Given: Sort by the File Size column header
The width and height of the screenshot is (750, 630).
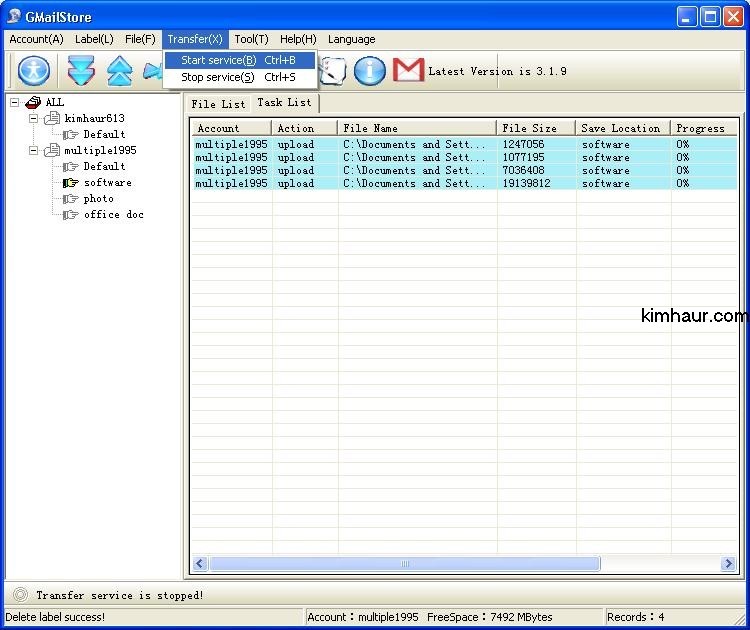Looking at the screenshot, I should [535, 128].
